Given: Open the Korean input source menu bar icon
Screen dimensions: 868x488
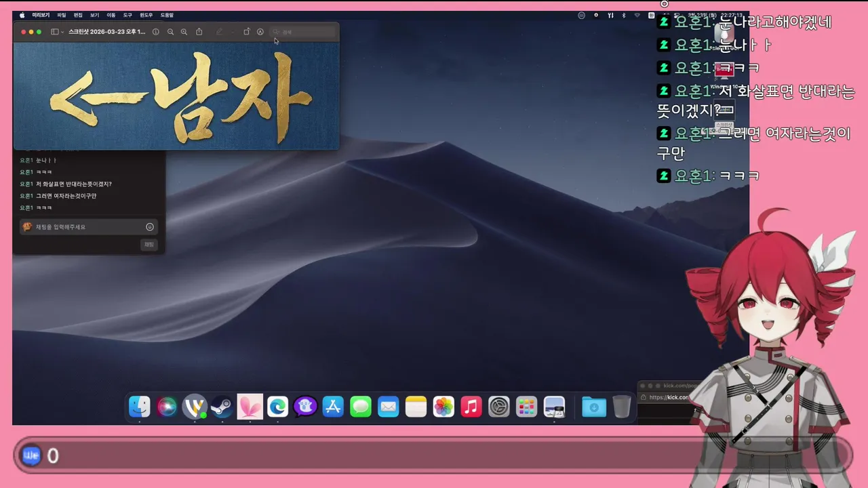Looking at the screenshot, I should (650, 15).
